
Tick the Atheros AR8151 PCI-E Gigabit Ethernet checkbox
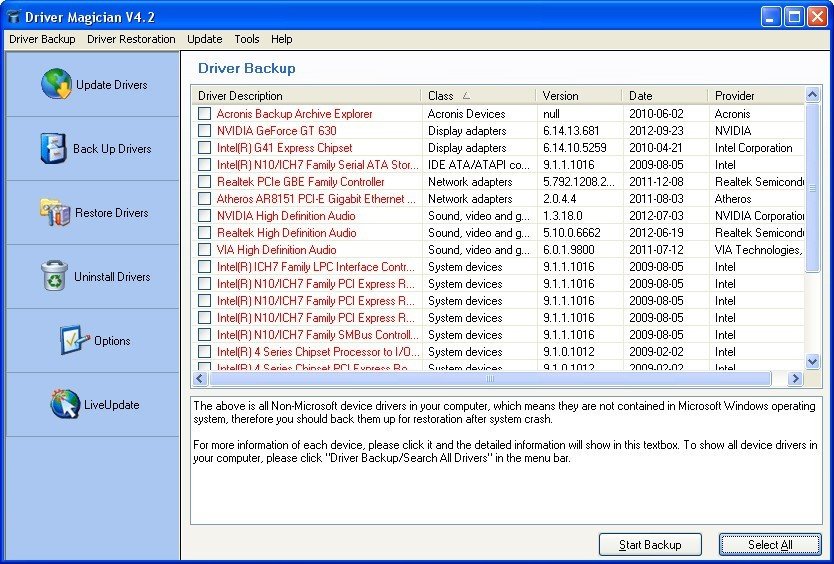204,198
